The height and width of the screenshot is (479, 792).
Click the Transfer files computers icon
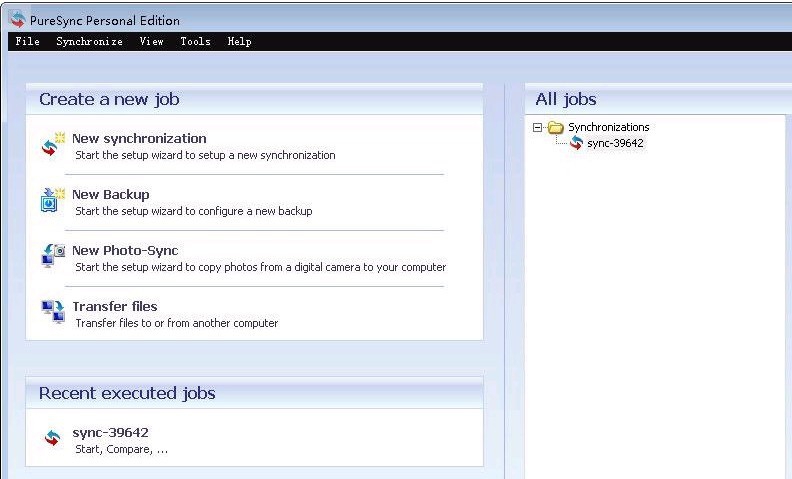tap(53, 312)
